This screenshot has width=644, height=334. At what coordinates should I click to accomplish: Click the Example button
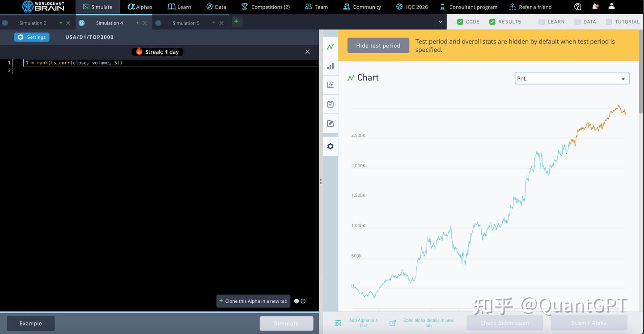click(30, 323)
